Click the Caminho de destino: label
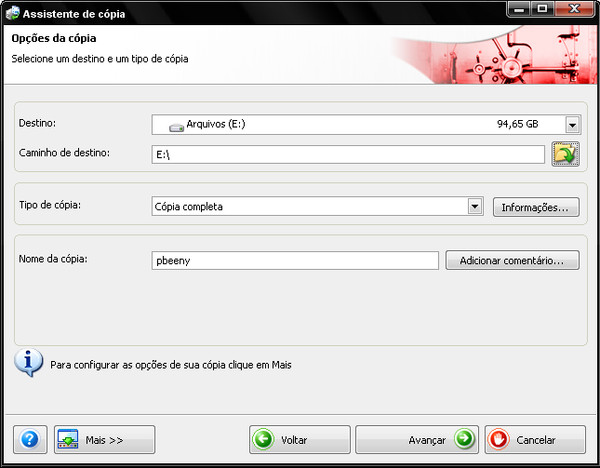This screenshot has height=468, width=600. pos(64,153)
